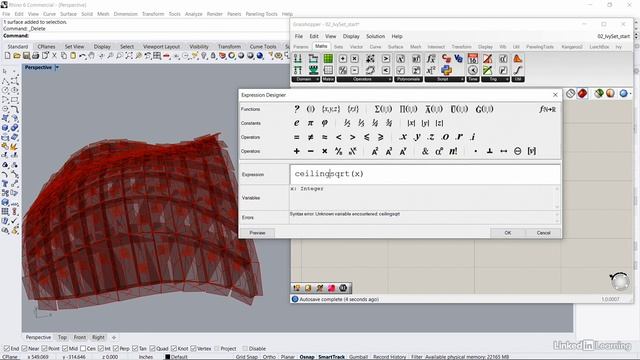The width and height of the screenshot is (640, 360).
Task: Insert the plus operator symbol
Action: click(297, 151)
